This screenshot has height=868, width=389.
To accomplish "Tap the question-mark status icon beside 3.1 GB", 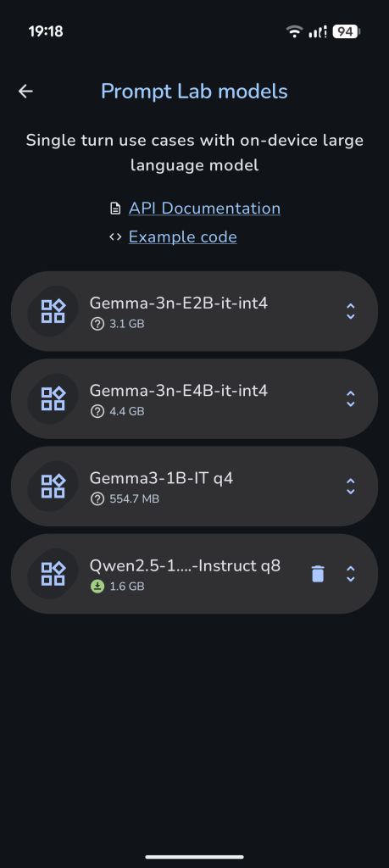I will pyautogui.click(x=97, y=324).
